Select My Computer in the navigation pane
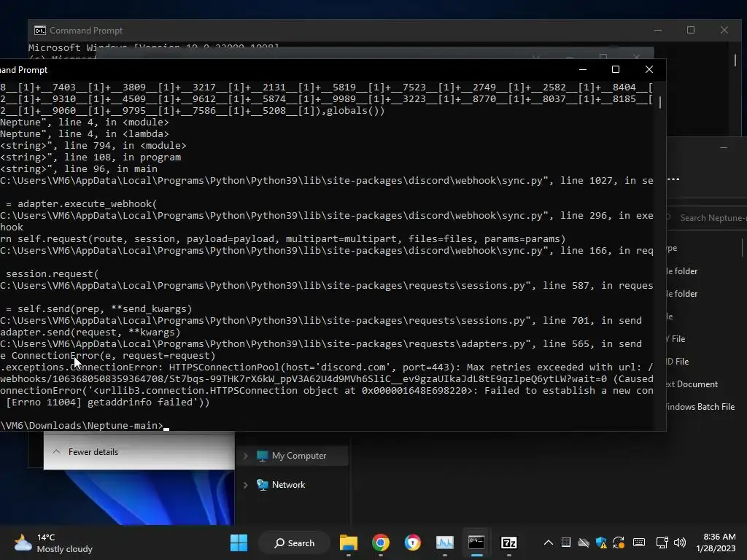Image resolution: width=747 pixels, height=560 pixels. 298,456
